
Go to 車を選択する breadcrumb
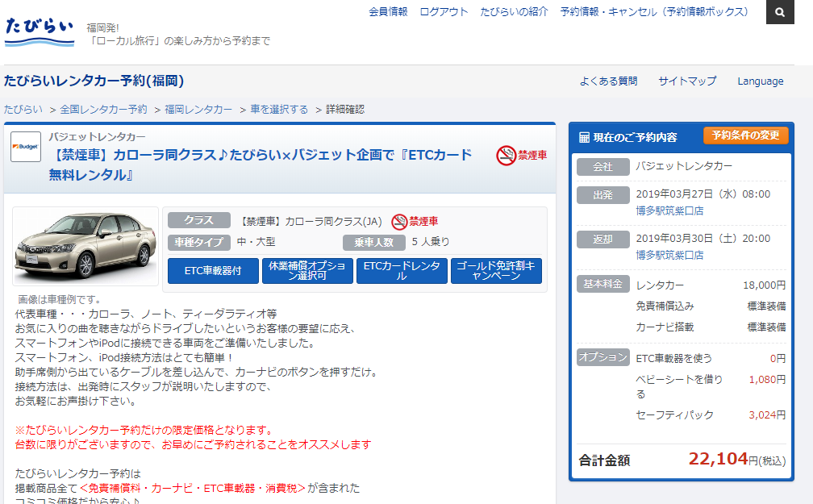click(279, 110)
